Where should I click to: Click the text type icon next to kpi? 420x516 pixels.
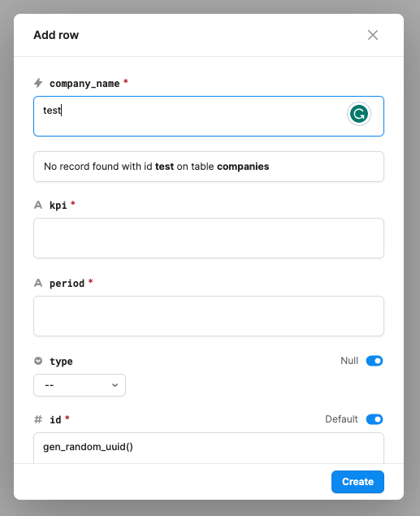click(38, 205)
